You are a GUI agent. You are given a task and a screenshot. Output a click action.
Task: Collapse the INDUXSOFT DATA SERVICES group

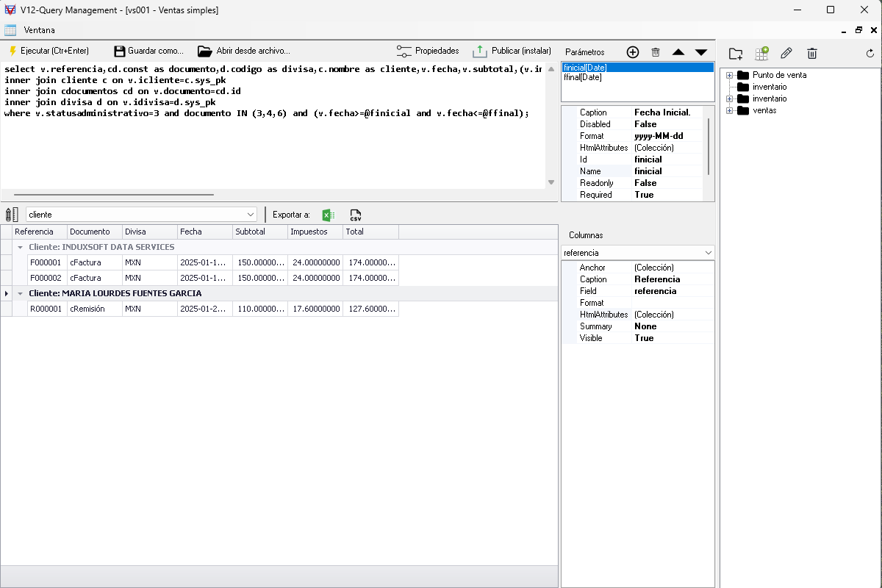[x=21, y=248]
